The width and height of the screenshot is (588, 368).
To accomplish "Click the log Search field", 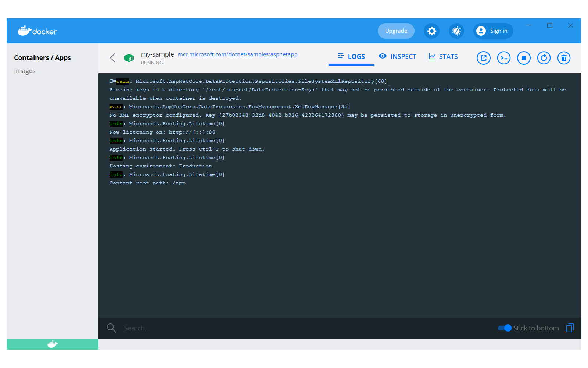I will (x=294, y=328).
